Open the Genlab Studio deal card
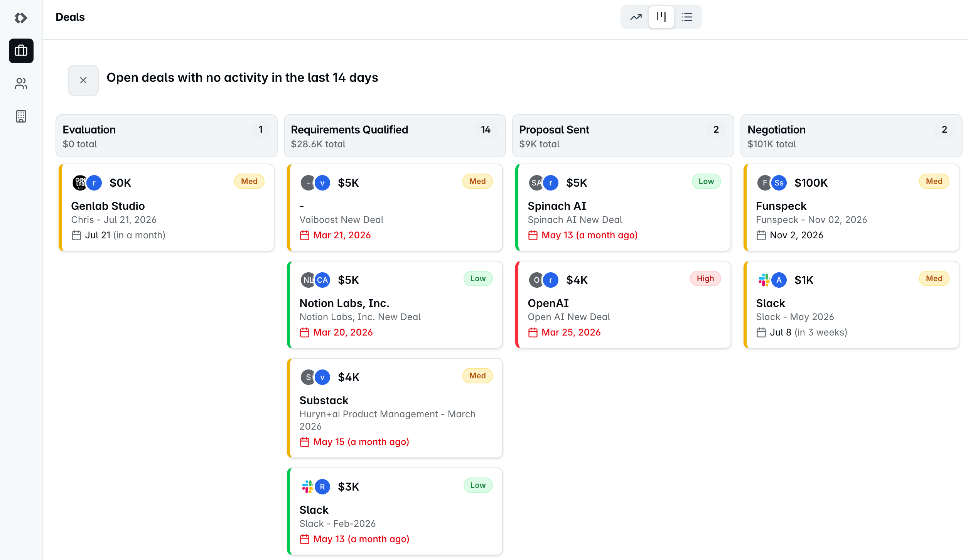This screenshot has width=968, height=560. pyautogui.click(x=167, y=207)
